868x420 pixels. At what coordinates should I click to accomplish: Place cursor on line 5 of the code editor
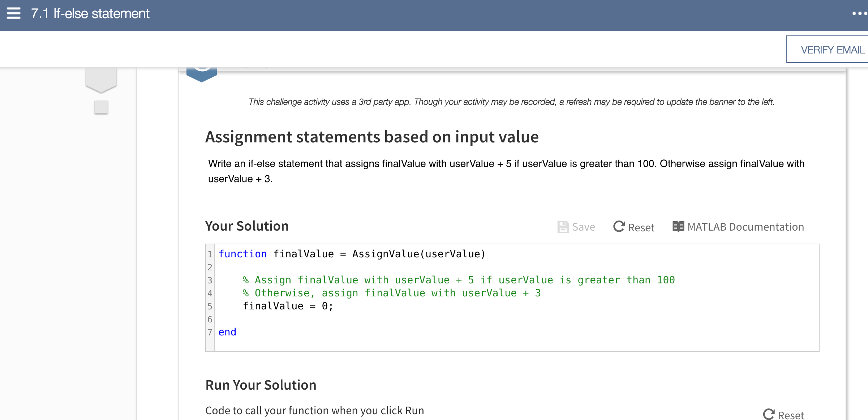click(289, 306)
